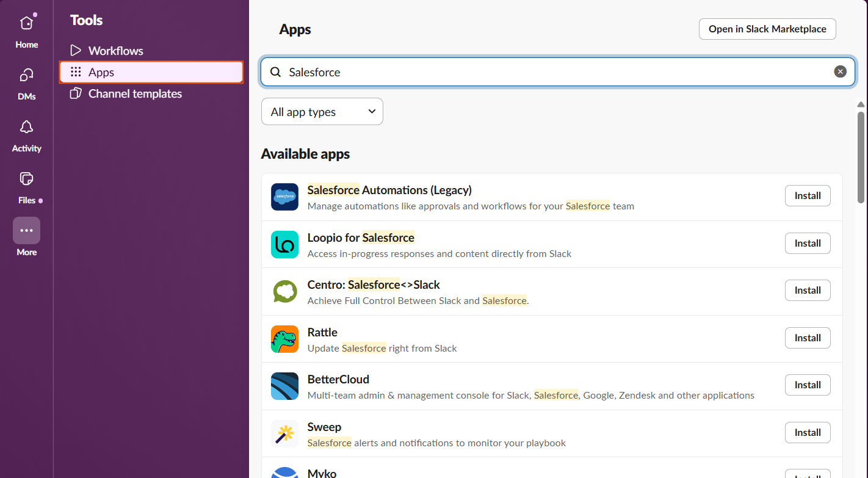Open the All app types dropdown
This screenshot has height=478, width=868.
[x=322, y=112]
